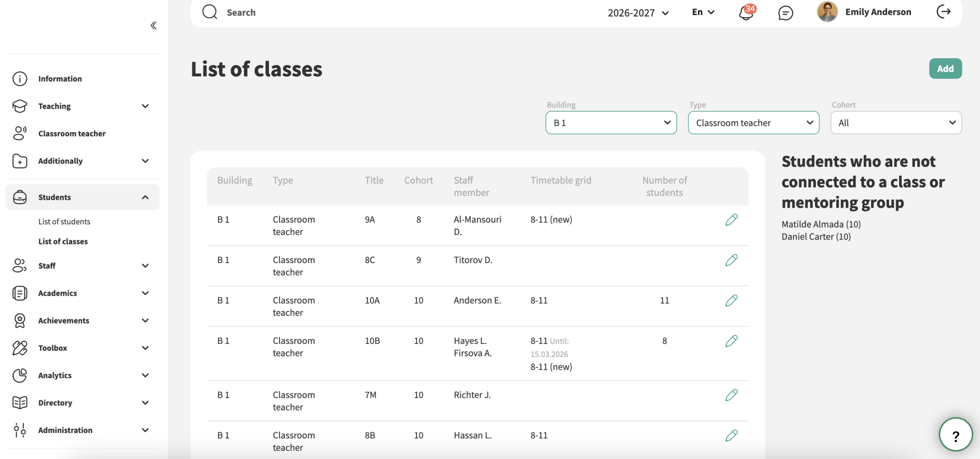
Task: Click the Number of students column header
Action: point(664,187)
